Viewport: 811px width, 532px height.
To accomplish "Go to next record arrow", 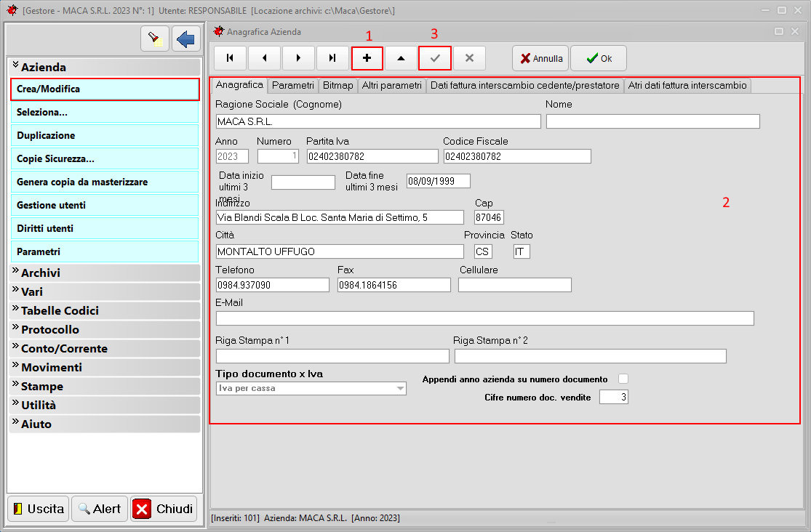I will (298, 58).
